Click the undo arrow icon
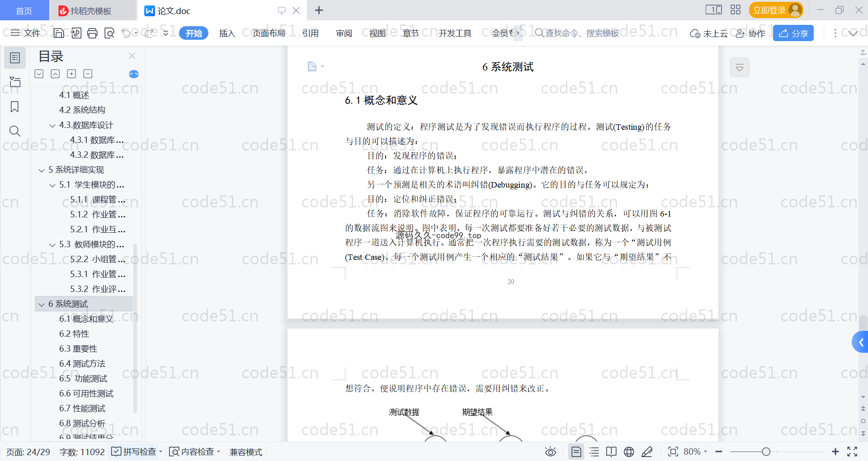Screen dimensions: 868x461 tap(126, 33)
